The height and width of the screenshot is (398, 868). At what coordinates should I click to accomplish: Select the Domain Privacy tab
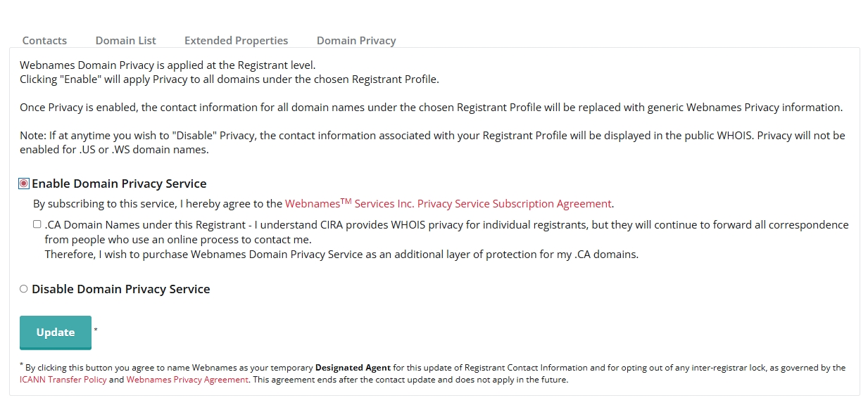pyautogui.click(x=356, y=40)
